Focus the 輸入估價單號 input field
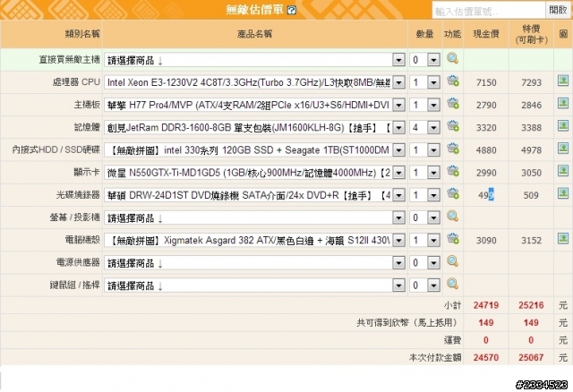 [x=489, y=11]
